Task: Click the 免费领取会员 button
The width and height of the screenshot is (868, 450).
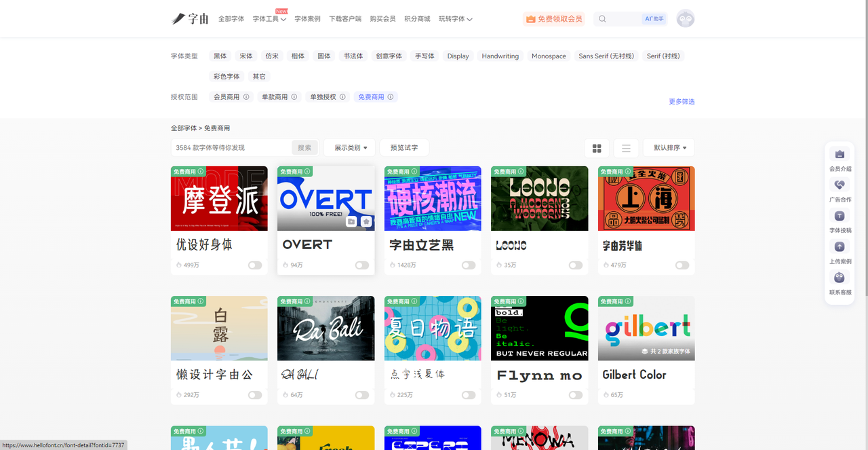Action: (554, 19)
